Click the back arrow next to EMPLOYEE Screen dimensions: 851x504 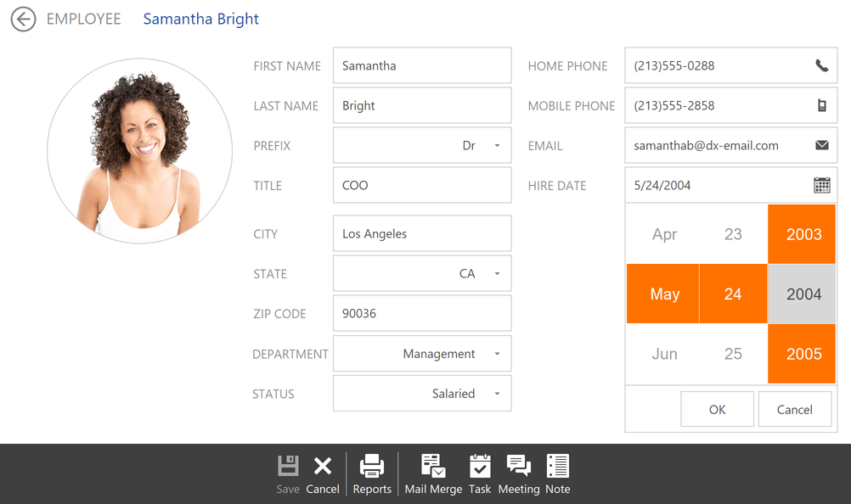[x=23, y=19]
